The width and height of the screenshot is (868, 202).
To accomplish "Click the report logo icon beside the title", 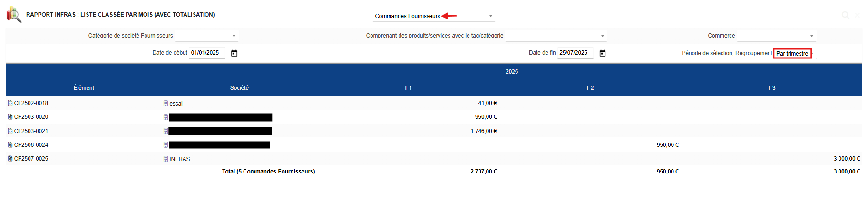I will pos(14,15).
